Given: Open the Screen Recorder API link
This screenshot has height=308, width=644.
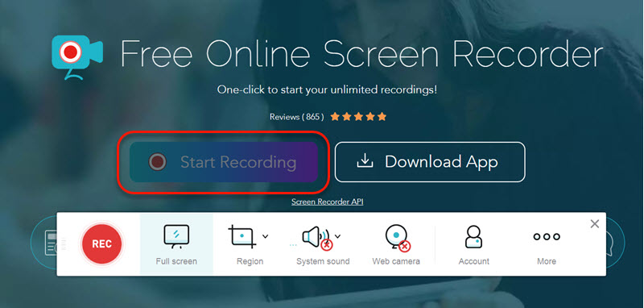Looking at the screenshot, I should 328,202.
